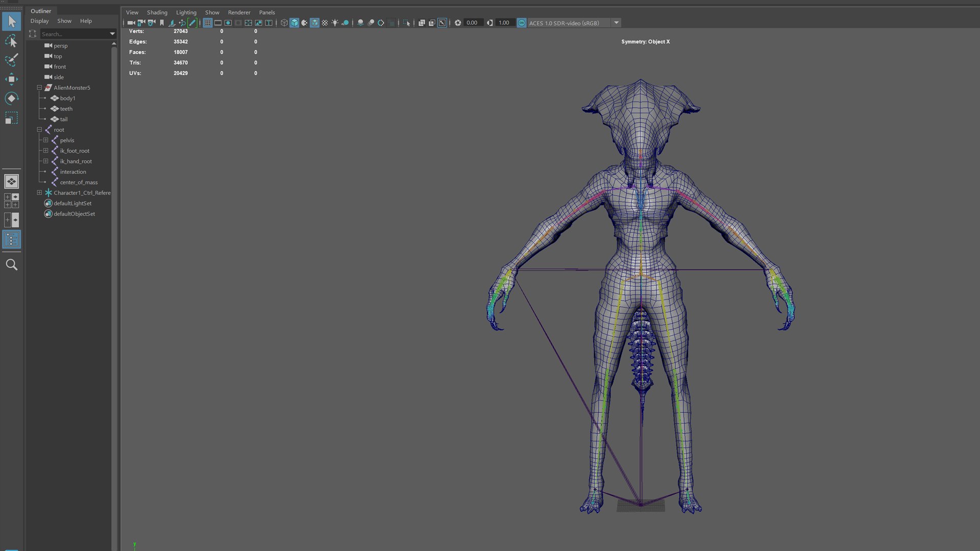The height and width of the screenshot is (551, 980).
Task: Toggle Textured display icon
Action: [325, 23]
